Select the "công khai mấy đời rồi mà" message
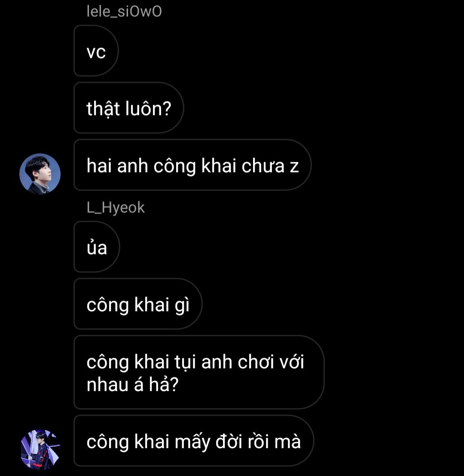The image size is (464, 476). (194, 440)
